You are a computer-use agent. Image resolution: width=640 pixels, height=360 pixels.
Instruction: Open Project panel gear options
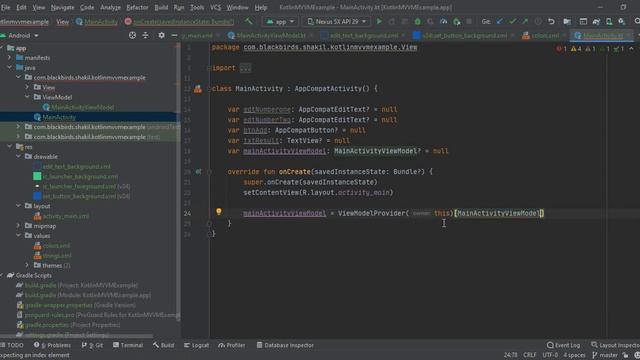click(x=162, y=36)
